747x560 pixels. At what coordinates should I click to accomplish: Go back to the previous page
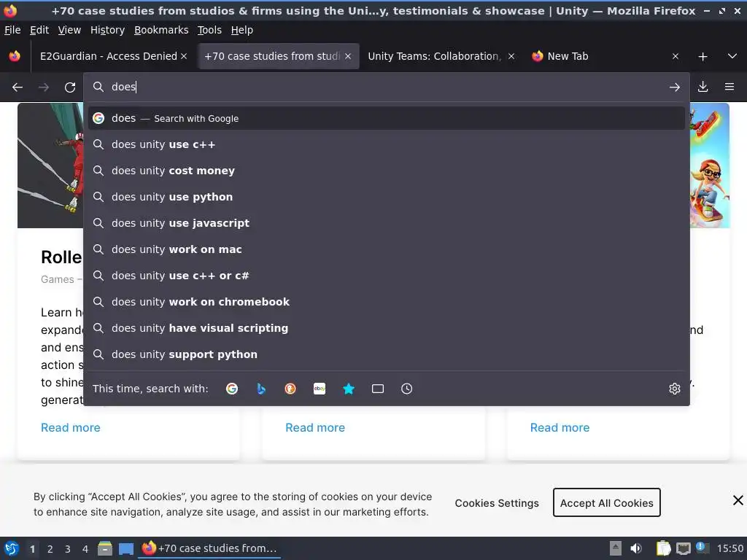(18, 87)
